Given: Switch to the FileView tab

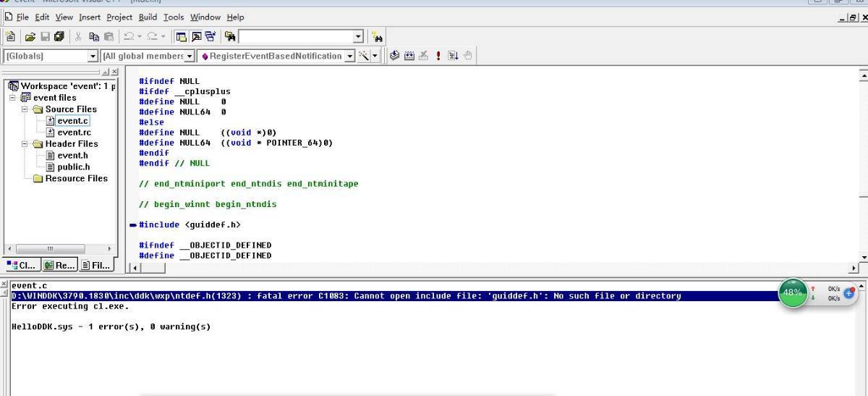Looking at the screenshot, I should point(95,265).
